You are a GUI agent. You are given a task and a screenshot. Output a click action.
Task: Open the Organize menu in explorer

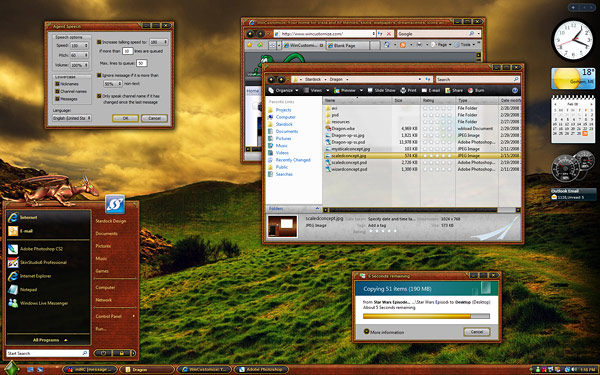tap(283, 90)
